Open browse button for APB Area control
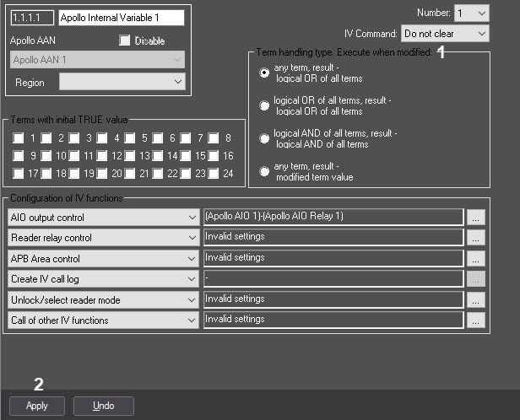This screenshot has height=420, width=520. [x=477, y=259]
